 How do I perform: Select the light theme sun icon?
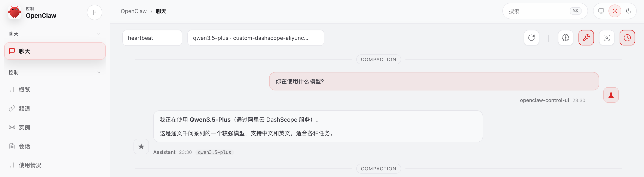pyautogui.click(x=615, y=11)
